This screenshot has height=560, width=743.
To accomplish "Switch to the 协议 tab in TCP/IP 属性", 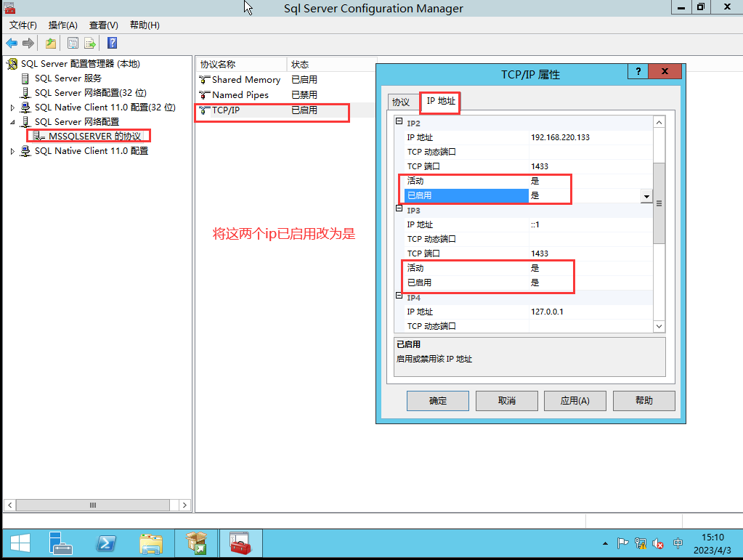I will [402, 102].
